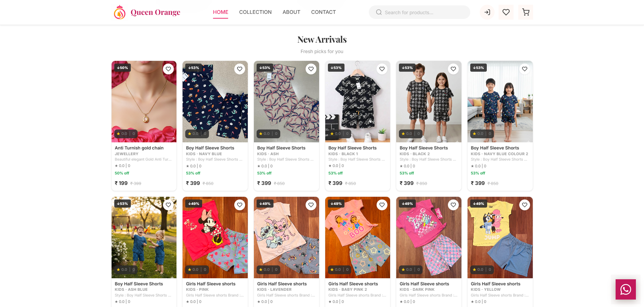Open the login arrow icon
Image resolution: width=644 pixels, height=307 pixels.
coord(487,12)
